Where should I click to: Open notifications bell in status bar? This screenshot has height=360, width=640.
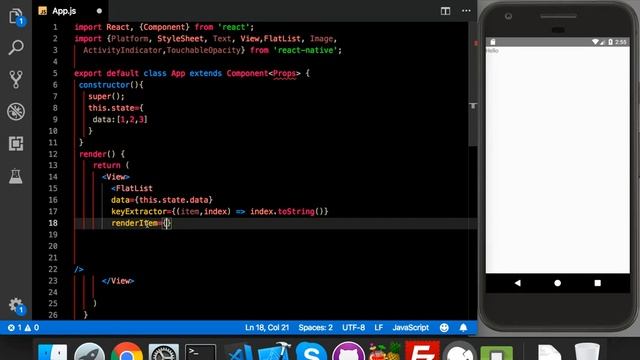click(463, 327)
